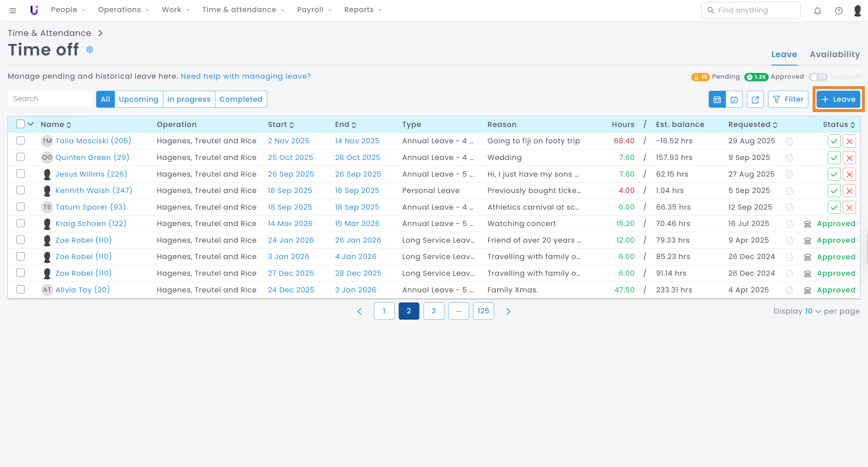The width and height of the screenshot is (868, 467).
Task: Open note icon for Kraig Schoen's leave
Action: 789,224
